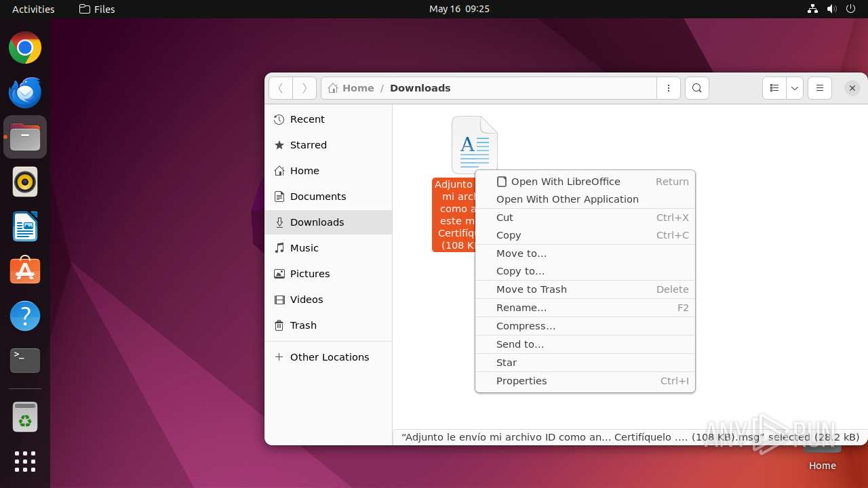
Task: Open the hamburger main menu
Action: pos(820,88)
